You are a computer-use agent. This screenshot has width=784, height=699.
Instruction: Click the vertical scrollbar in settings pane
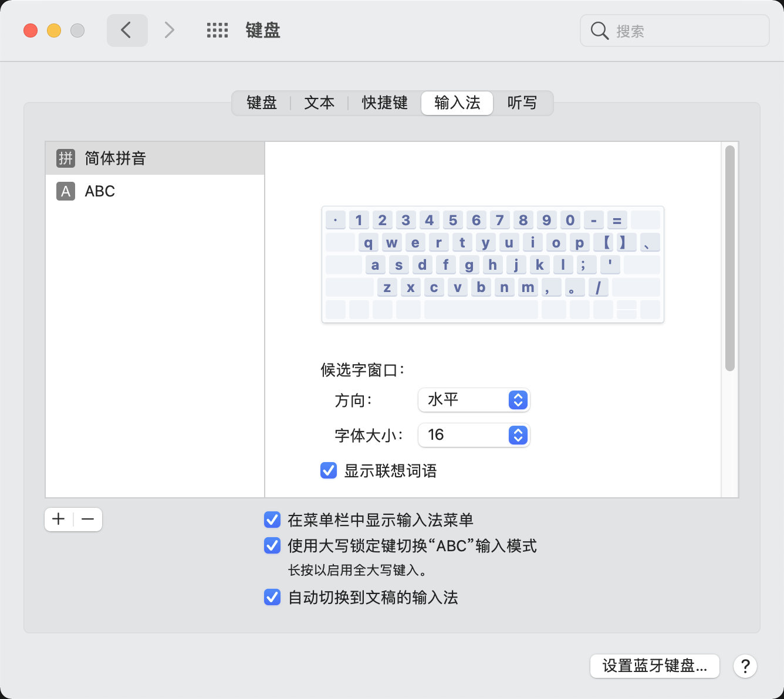pyautogui.click(x=729, y=258)
